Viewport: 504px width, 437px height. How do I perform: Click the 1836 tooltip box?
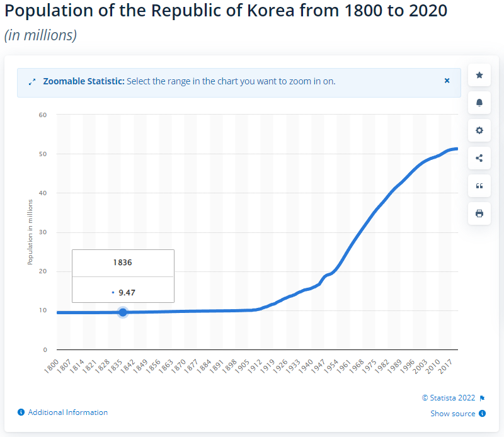(x=123, y=276)
